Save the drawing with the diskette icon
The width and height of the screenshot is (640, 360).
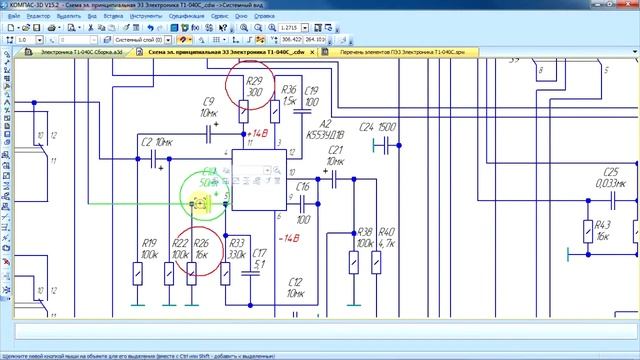tap(37, 28)
